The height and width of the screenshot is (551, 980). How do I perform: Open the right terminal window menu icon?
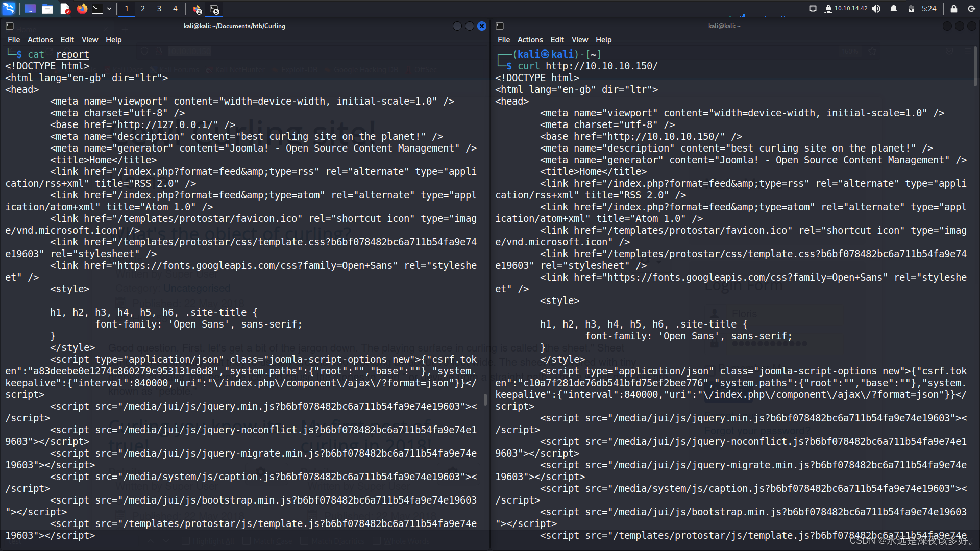click(x=500, y=26)
